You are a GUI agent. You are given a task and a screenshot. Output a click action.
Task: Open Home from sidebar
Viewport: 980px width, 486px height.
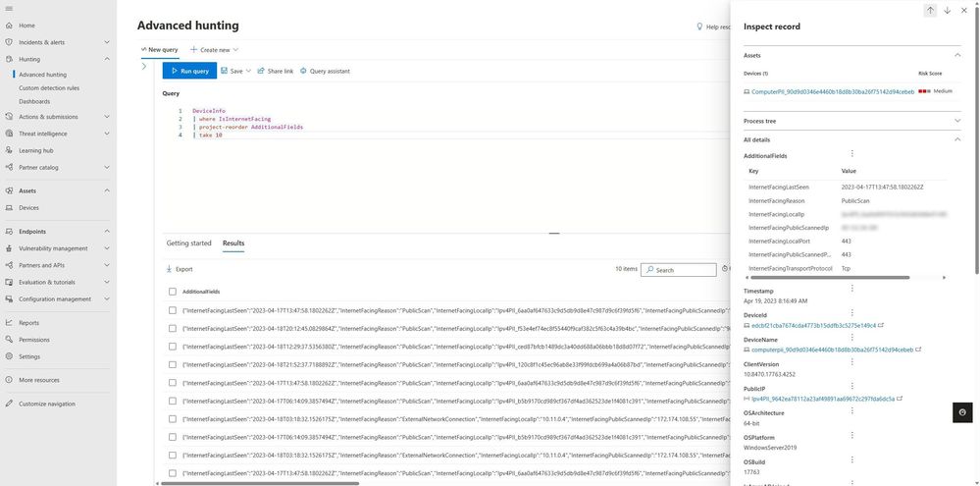pos(26,26)
